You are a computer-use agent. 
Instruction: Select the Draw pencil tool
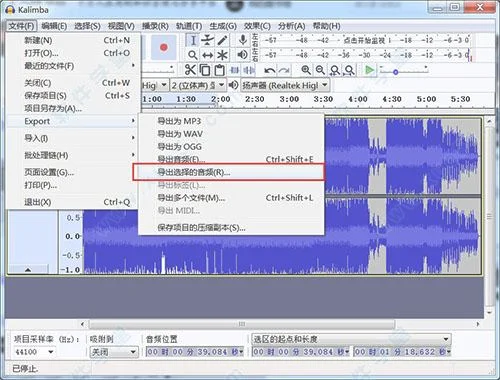pyautogui.click(x=222, y=41)
